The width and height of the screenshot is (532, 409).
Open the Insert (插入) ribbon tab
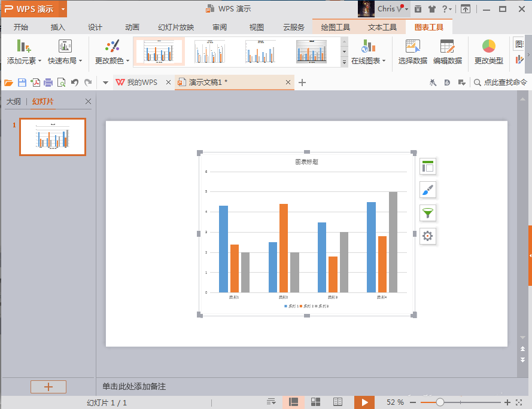click(57, 27)
